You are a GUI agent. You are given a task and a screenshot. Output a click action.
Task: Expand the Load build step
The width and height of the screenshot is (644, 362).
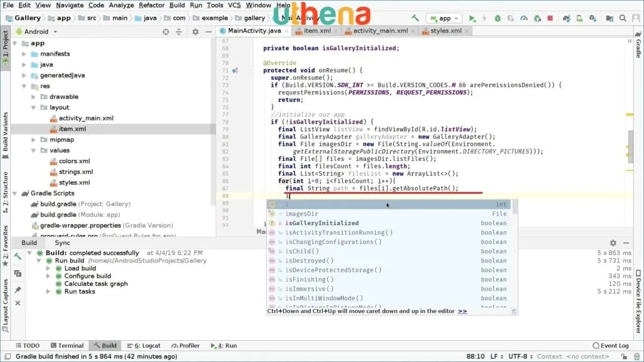click(x=49, y=268)
